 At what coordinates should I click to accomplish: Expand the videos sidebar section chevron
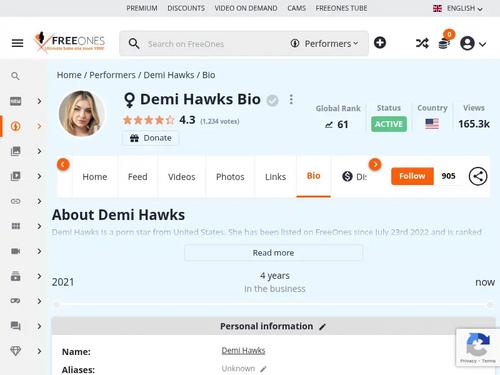pos(39,176)
